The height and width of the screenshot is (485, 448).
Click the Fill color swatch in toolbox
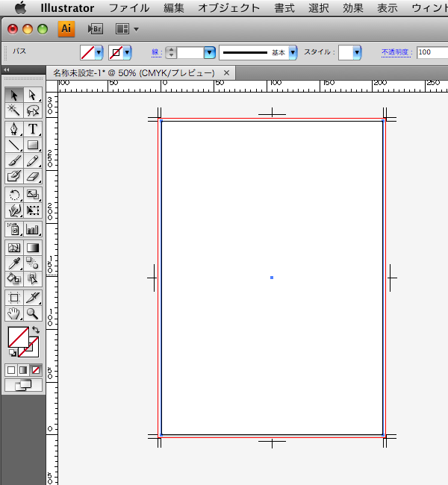click(x=17, y=337)
